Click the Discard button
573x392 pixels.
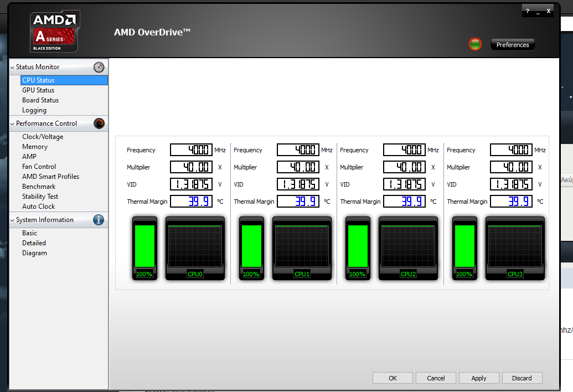tap(522, 378)
